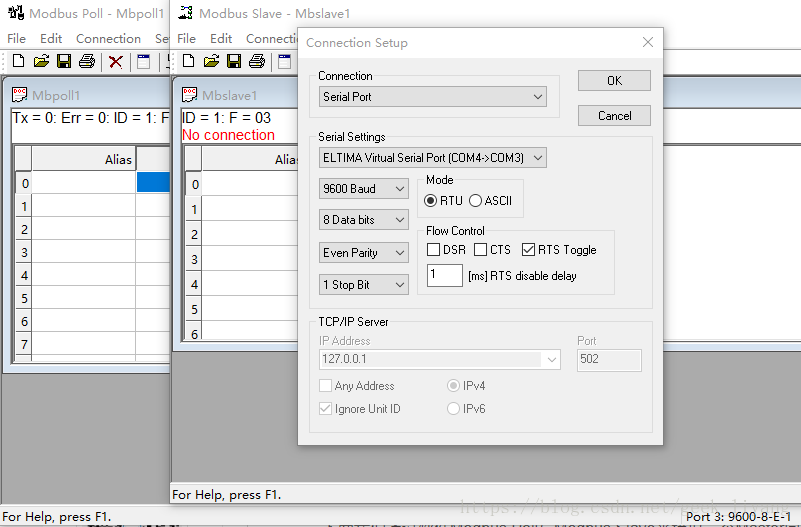Close the Connection Setup dialog
This screenshot has height=527, width=801.
[647, 42]
